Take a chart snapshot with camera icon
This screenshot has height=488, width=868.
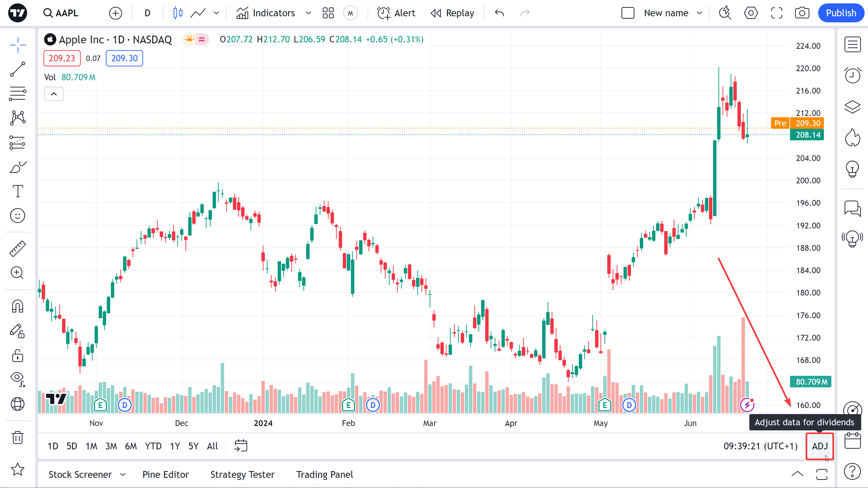coord(802,13)
